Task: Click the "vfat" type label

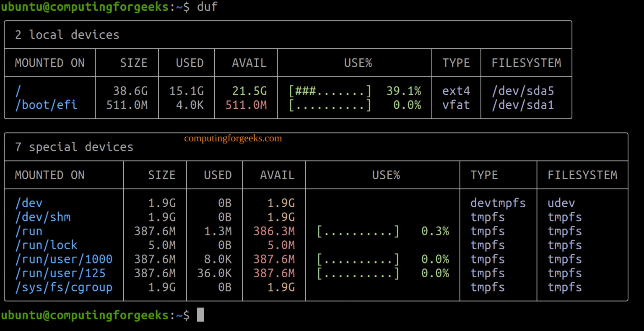Action: click(x=456, y=105)
